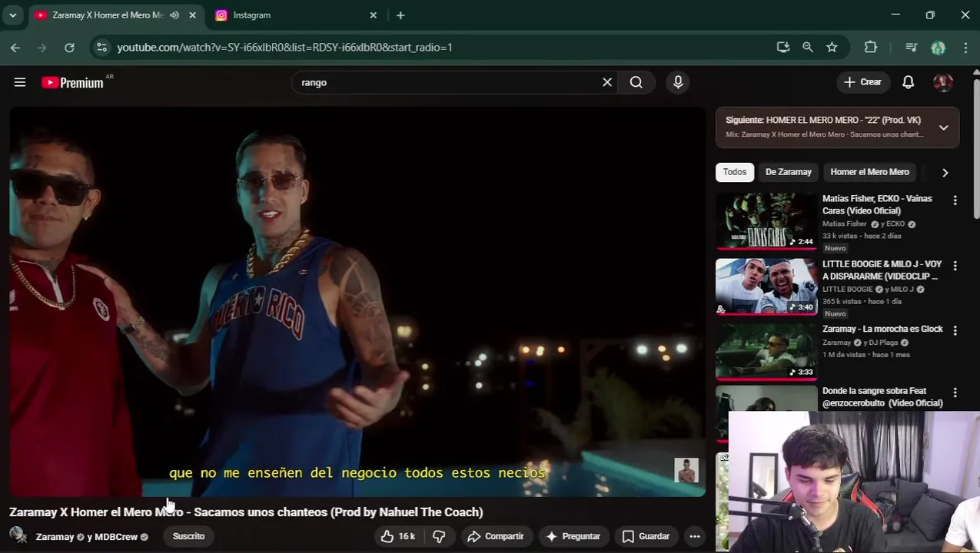Open Chrome zoom magnifier icon
This screenshot has height=553, width=980.
point(808,48)
